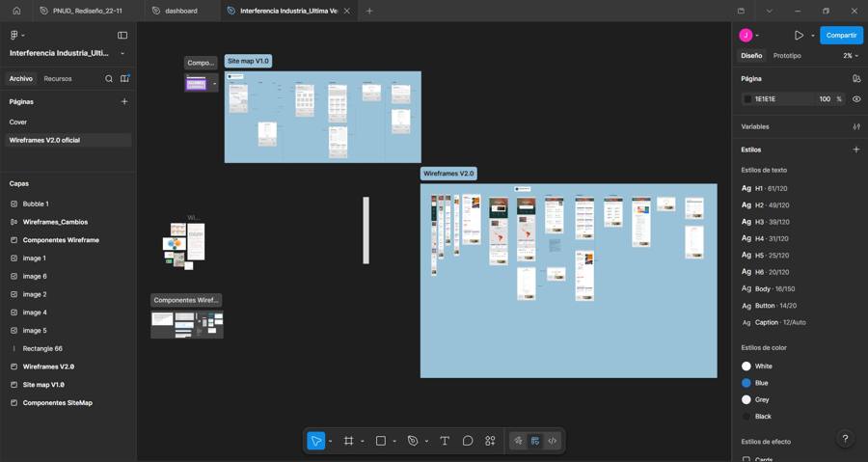Click the Grey color style swatch
This screenshot has width=868, height=462.
click(746, 399)
